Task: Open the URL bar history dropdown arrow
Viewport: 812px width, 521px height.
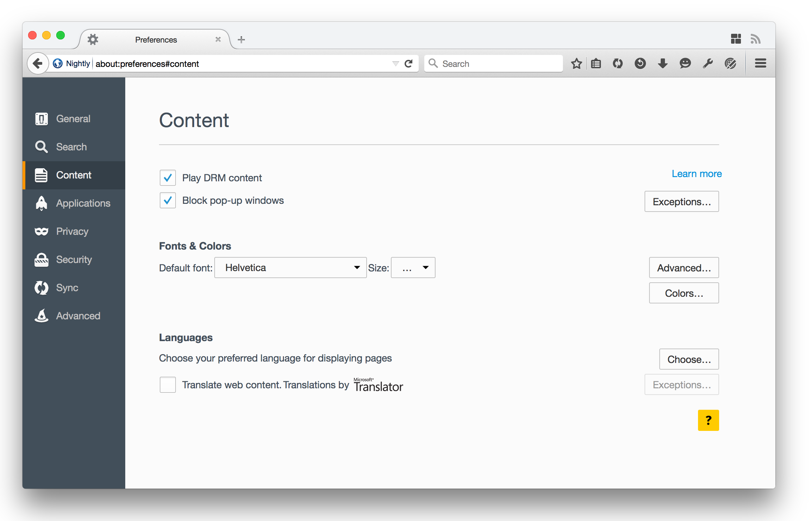Action: tap(395, 64)
